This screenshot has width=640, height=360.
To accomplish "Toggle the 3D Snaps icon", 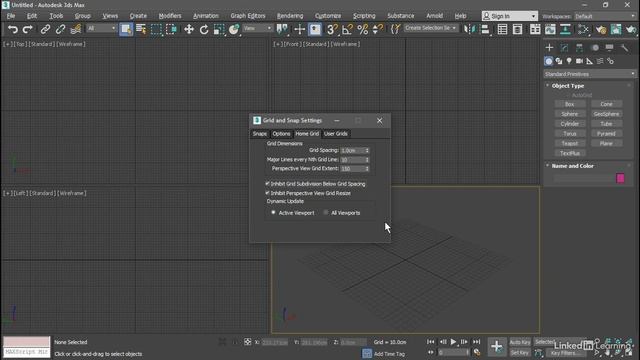I will (x=332, y=29).
